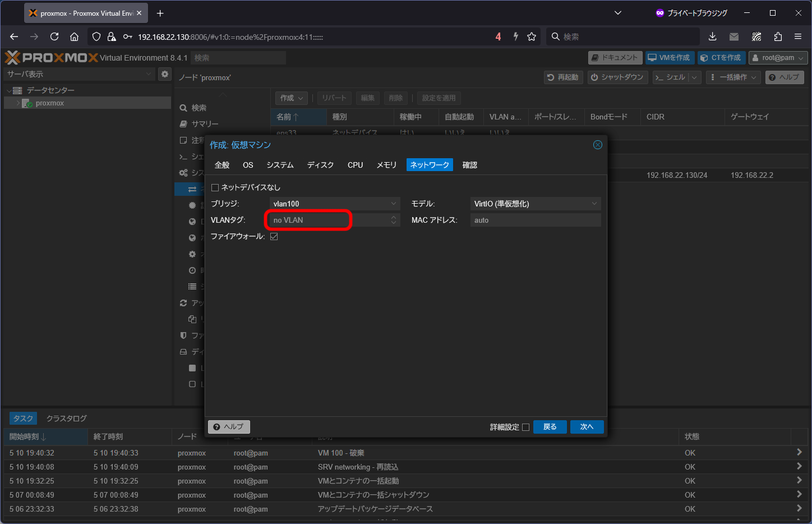Click the server view gear settings icon
The height and width of the screenshot is (524, 812).
pos(165,74)
